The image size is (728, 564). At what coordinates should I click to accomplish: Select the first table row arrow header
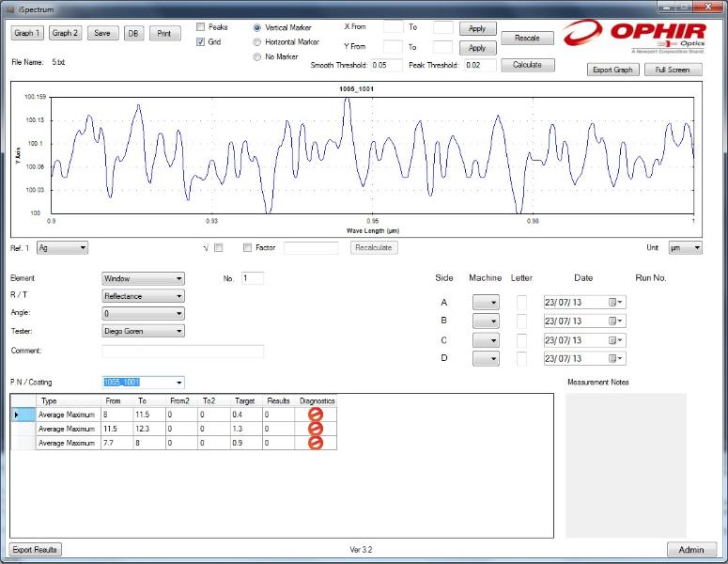23,415
